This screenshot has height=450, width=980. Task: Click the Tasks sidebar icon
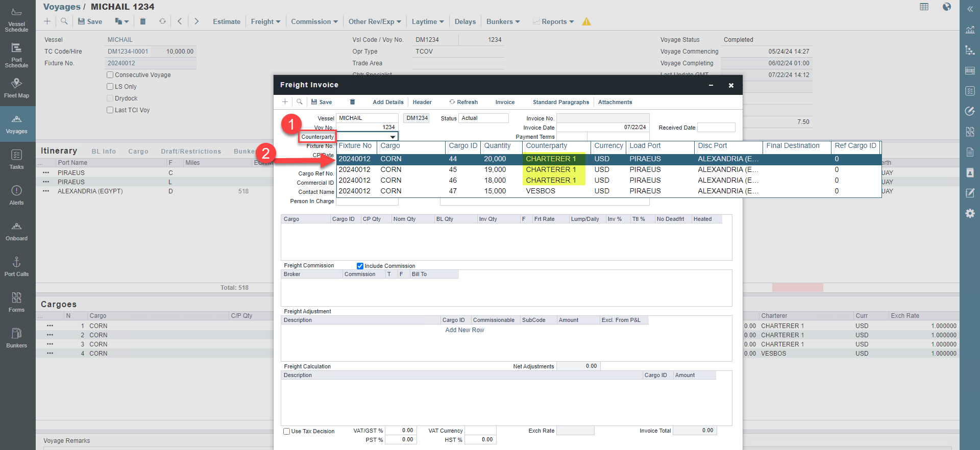tap(16, 160)
